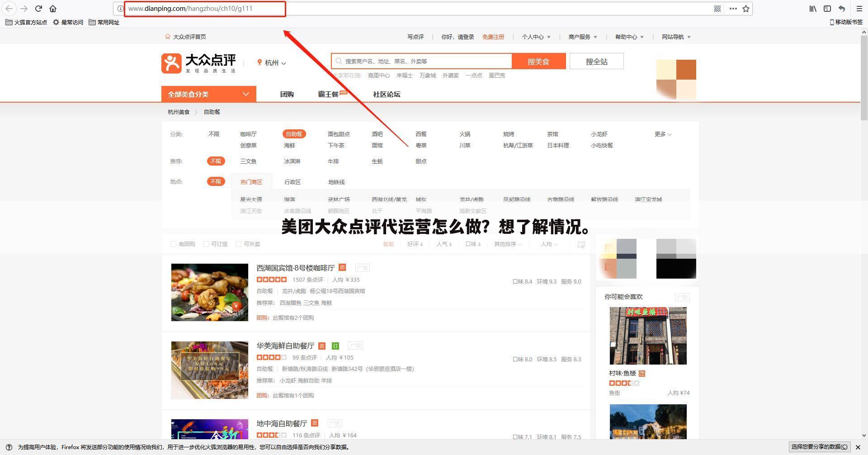The image size is (868, 455).
Task: Click green 订 badge on 华美海鲜自助餐厅
Action: coord(335,346)
